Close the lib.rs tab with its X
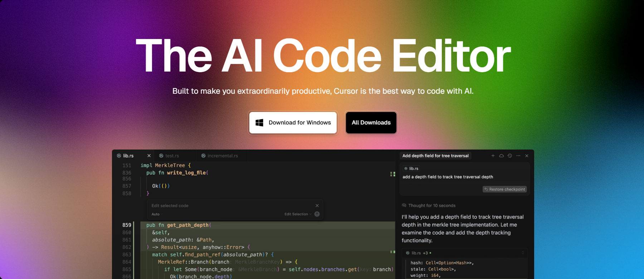Image resolution: width=644 pixels, height=279 pixels. (x=149, y=156)
